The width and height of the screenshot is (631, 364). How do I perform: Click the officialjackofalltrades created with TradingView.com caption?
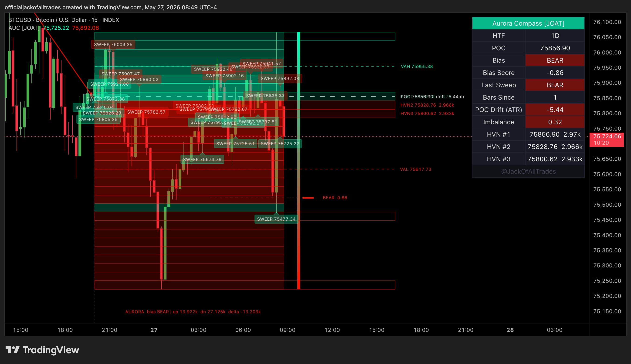[111, 7]
